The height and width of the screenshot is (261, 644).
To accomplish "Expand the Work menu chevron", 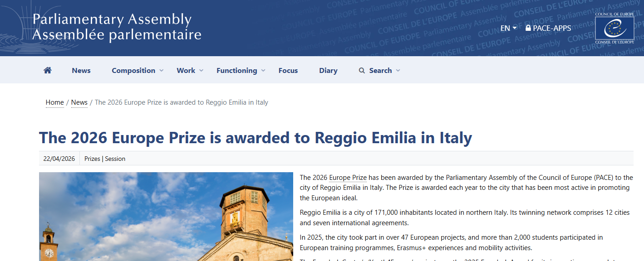I will [202, 71].
